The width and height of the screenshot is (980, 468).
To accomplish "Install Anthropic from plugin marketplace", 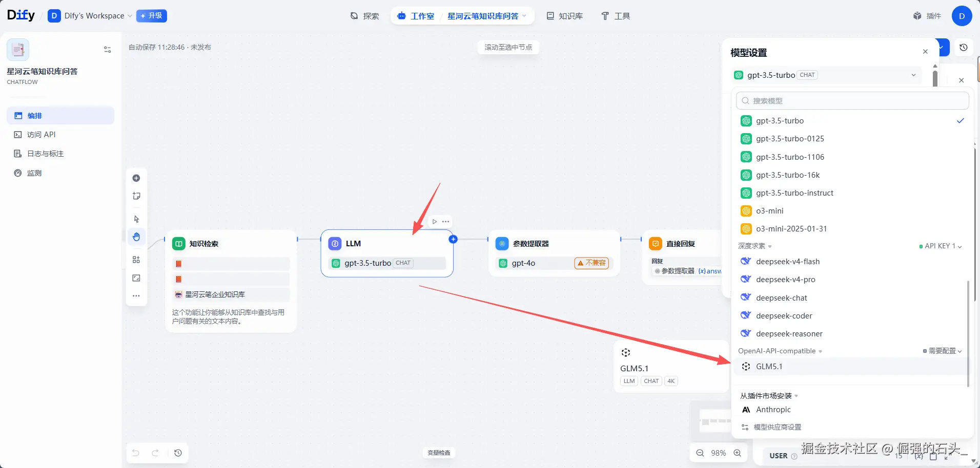I will pyautogui.click(x=852, y=410).
